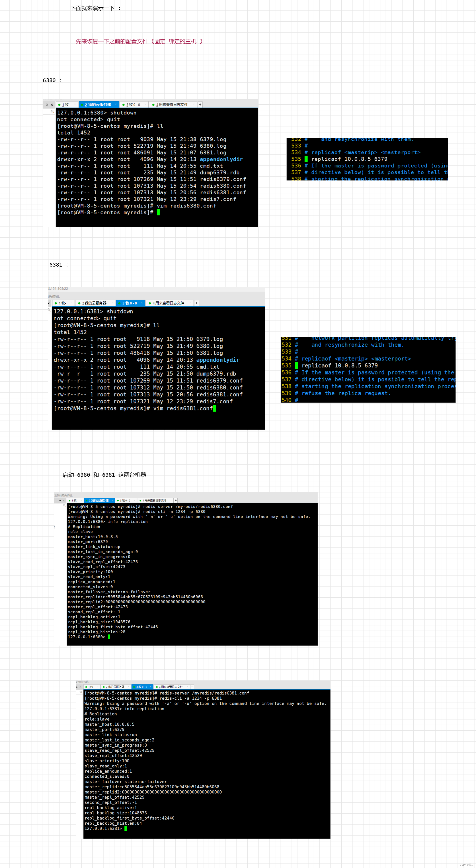The height and width of the screenshot is (868, 476).
Task: Click 'appendonlydir' directory in the 6380 shutdown terminal listing
Action: tap(221, 159)
